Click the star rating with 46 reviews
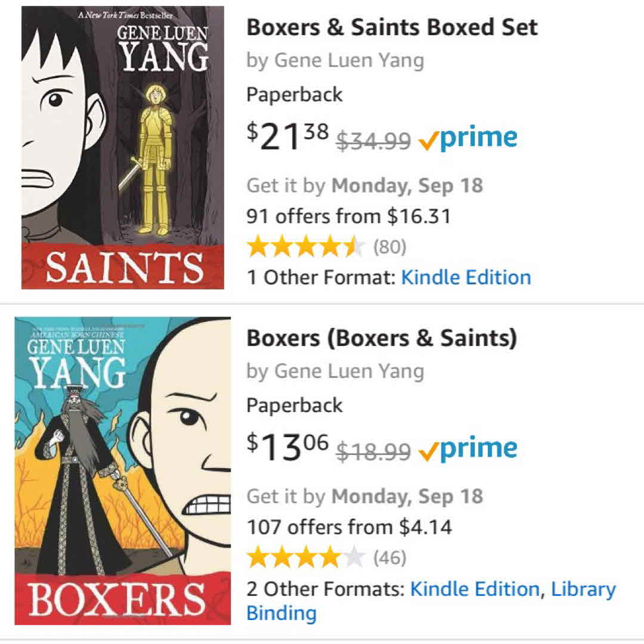Screen dimensions: 644x644 pyautogui.click(x=305, y=558)
